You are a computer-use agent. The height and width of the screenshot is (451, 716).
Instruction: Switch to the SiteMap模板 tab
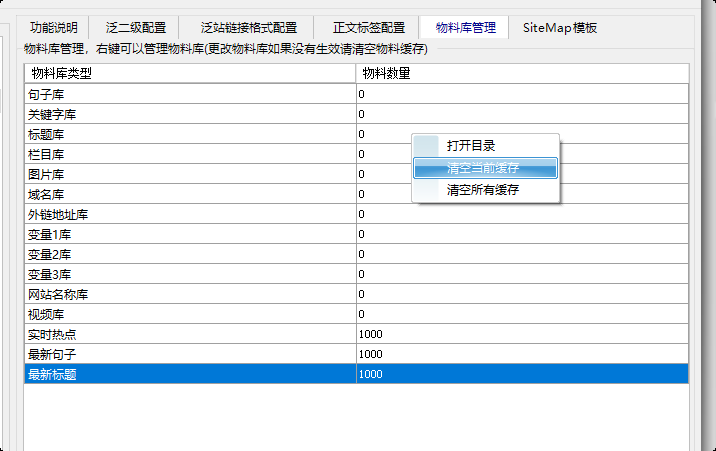click(559, 28)
